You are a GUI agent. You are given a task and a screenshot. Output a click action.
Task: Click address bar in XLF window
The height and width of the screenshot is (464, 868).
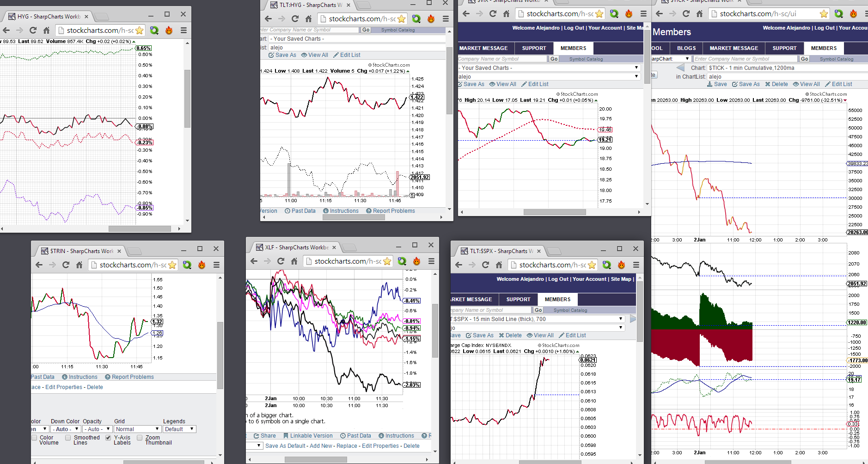click(348, 261)
